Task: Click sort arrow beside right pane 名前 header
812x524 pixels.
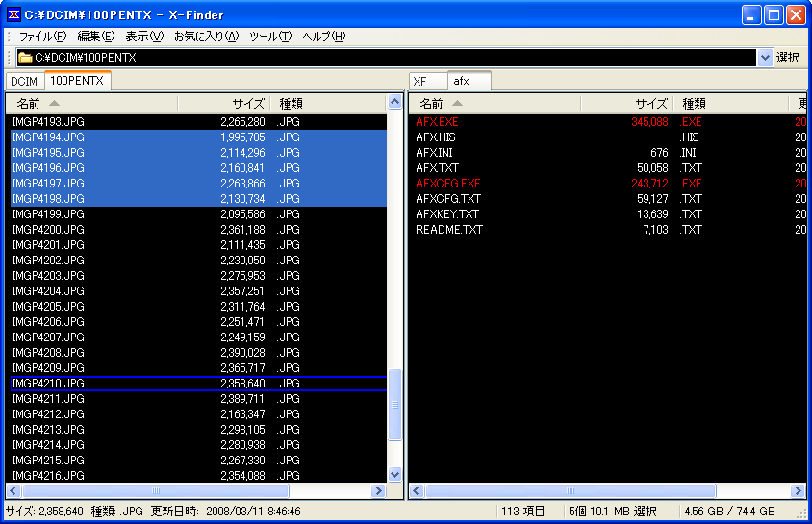Action: pos(457,103)
